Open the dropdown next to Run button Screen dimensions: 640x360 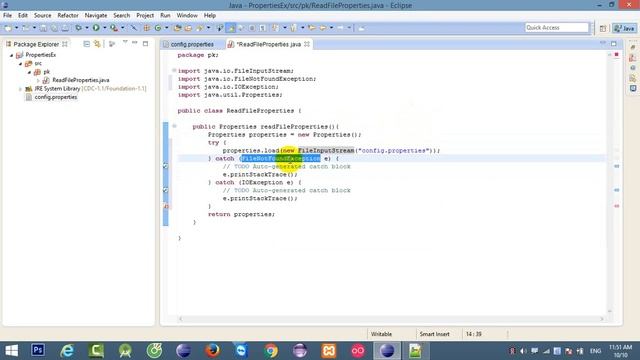point(104,28)
